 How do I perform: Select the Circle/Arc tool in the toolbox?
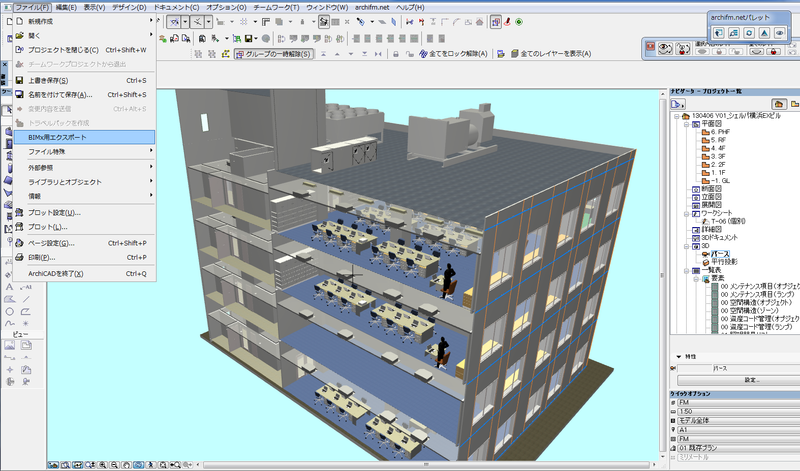[8, 311]
